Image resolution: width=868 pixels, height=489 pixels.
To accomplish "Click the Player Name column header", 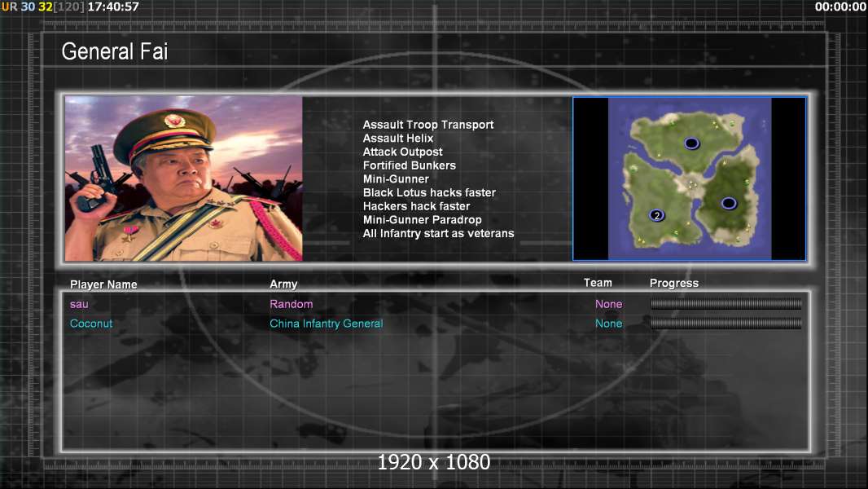I will (103, 284).
